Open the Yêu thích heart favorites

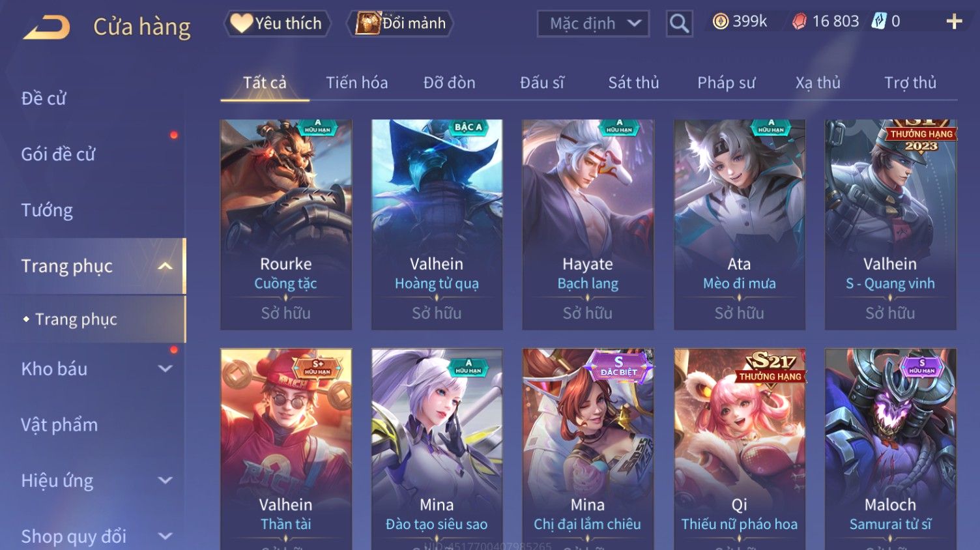click(x=277, y=23)
